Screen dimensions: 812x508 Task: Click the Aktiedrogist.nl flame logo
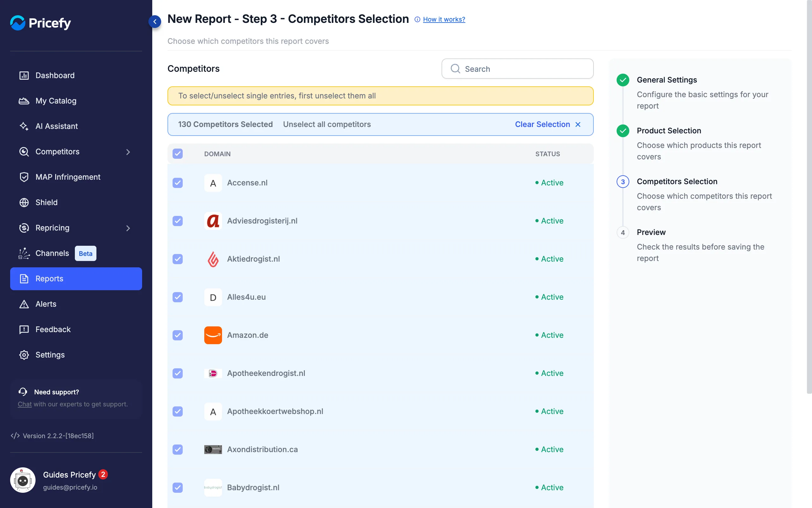(x=213, y=259)
